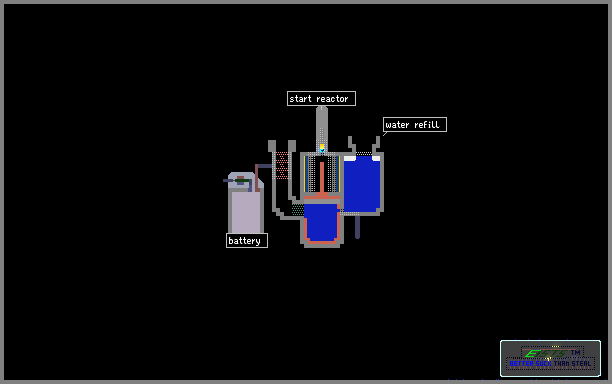Click the brown wire leaving the battery
The height and width of the screenshot is (384, 612).
click(257, 178)
